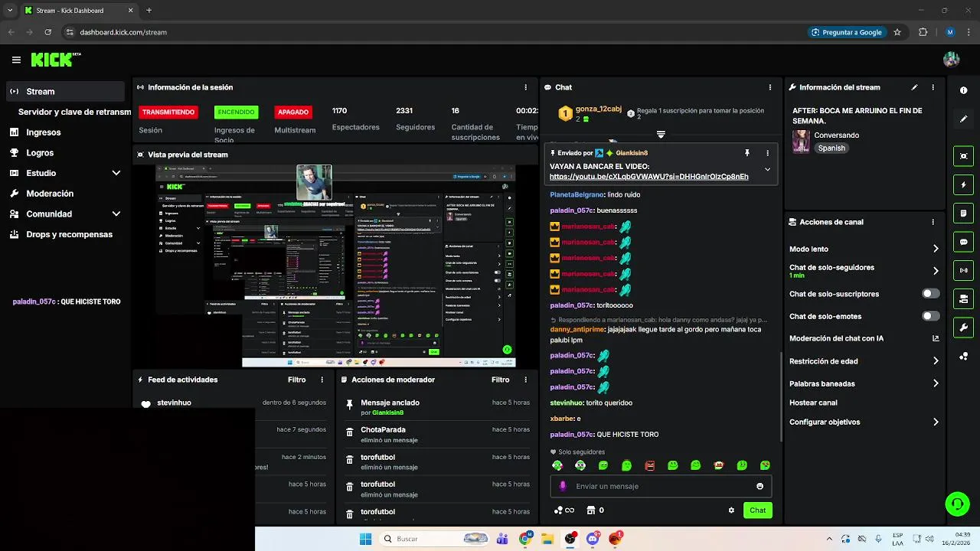Toggle the lightning activity feed icon
This screenshot has width=980, height=551.
tap(963, 184)
